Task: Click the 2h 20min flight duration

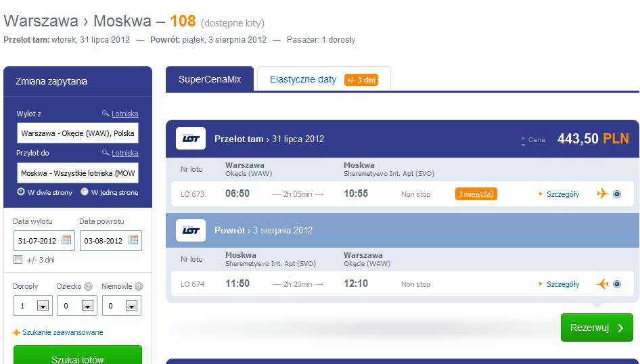Action: click(298, 284)
